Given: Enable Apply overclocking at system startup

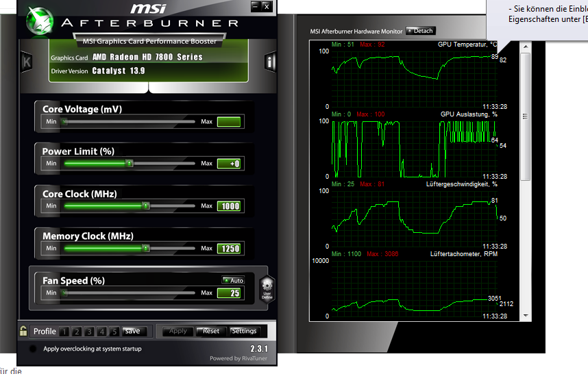Looking at the screenshot, I should 33,349.
